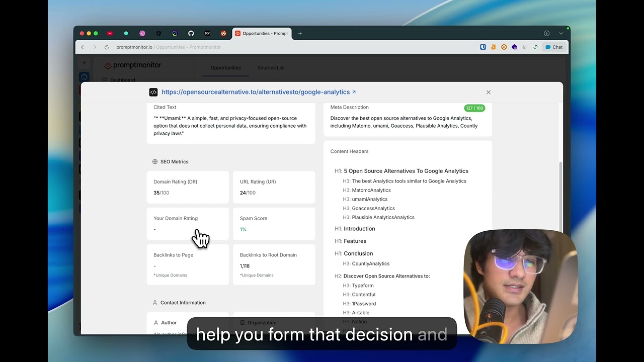Switch to the Opportunities tab

pos(225,68)
